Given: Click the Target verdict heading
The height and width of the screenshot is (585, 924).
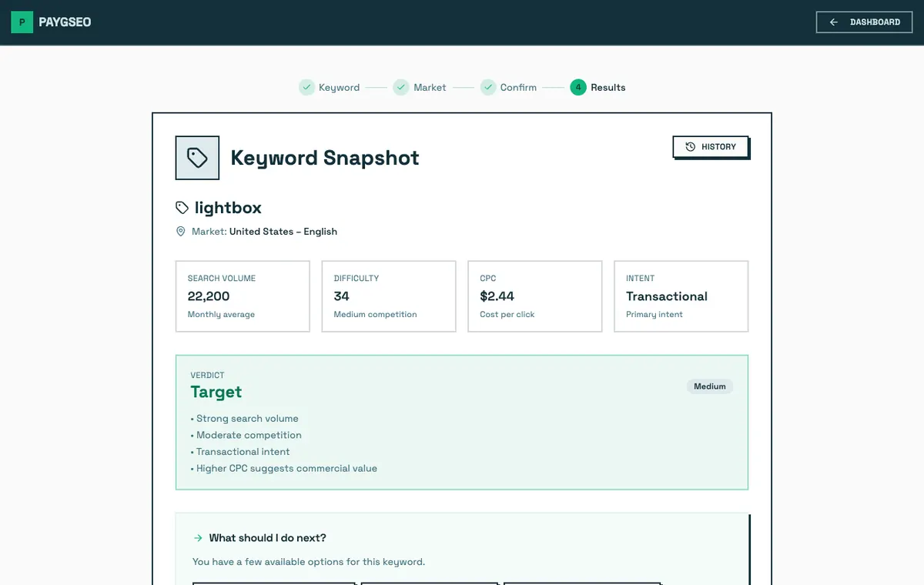Looking at the screenshot, I should [216, 392].
